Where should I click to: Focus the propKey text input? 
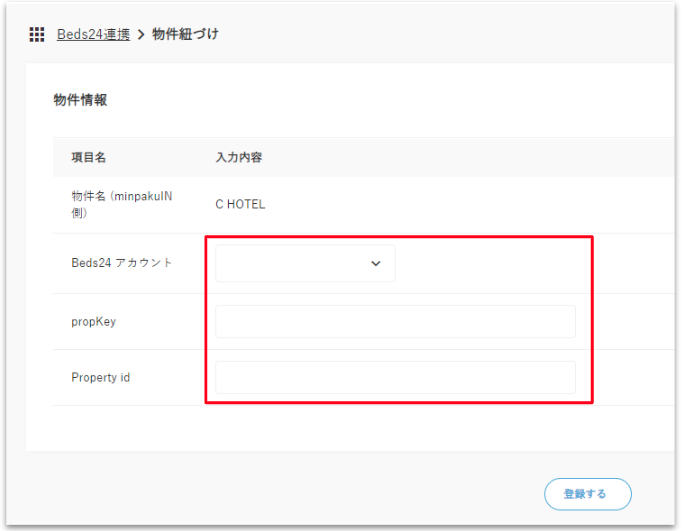(395, 322)
